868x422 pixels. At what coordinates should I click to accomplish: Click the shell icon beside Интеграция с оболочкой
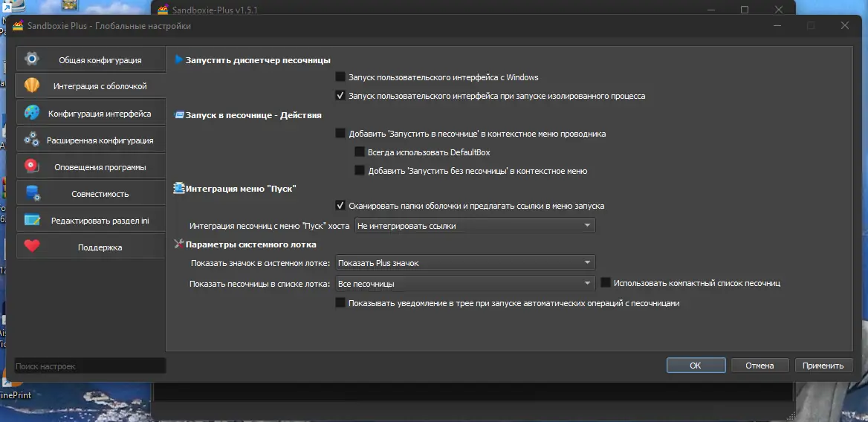pyautogui.click(x=32, y=85)
